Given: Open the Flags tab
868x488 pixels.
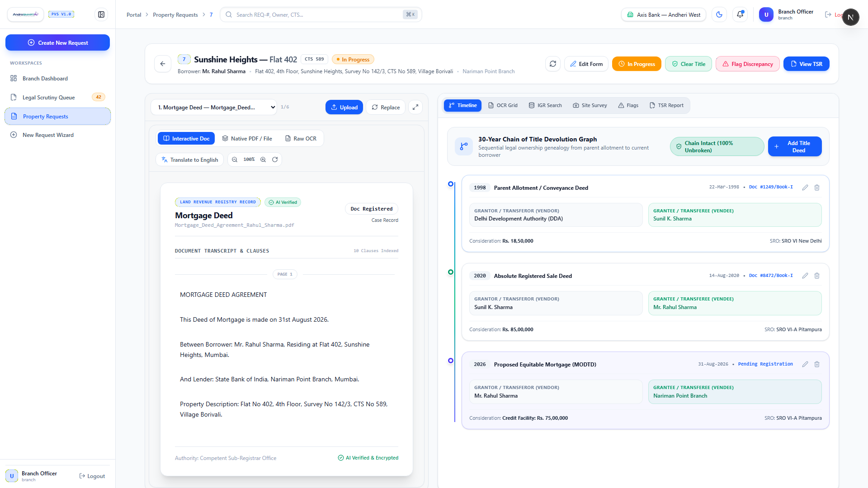Looking at the screenshot, I should (628, 105).
